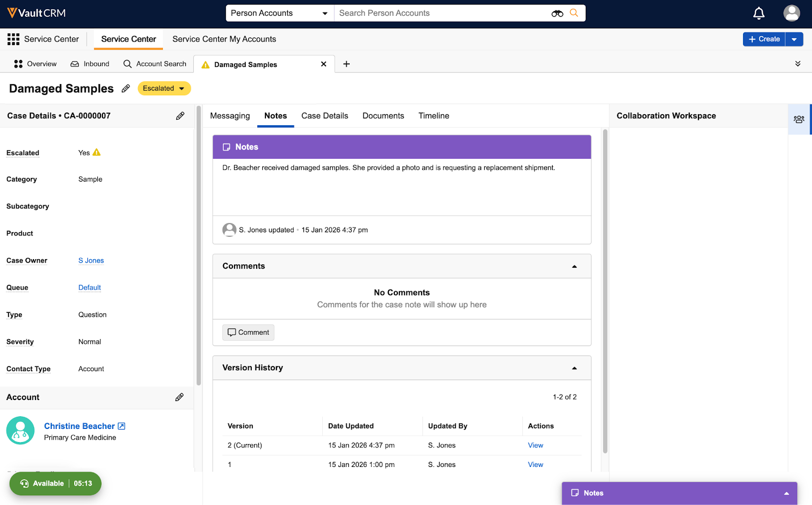The height and width of the screenshot is (505, 812).
Task: Switch to the Timeline tab
Action: [433, 116]
